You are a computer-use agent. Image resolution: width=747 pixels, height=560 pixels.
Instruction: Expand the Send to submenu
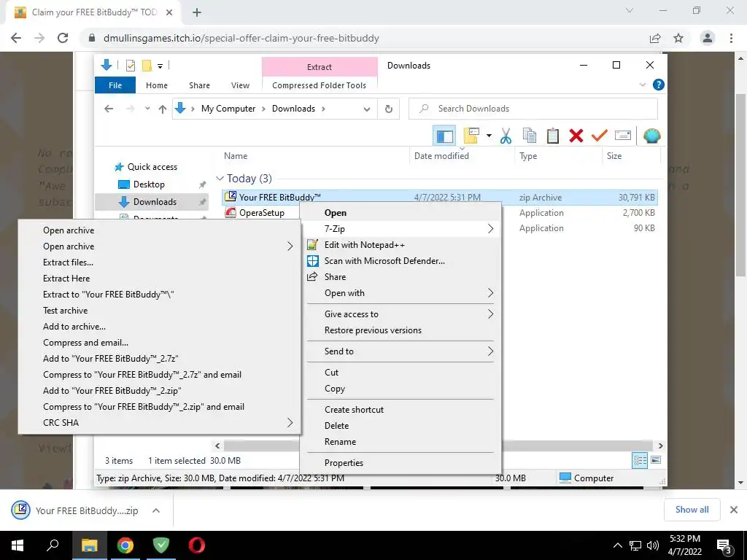point(491,351)
